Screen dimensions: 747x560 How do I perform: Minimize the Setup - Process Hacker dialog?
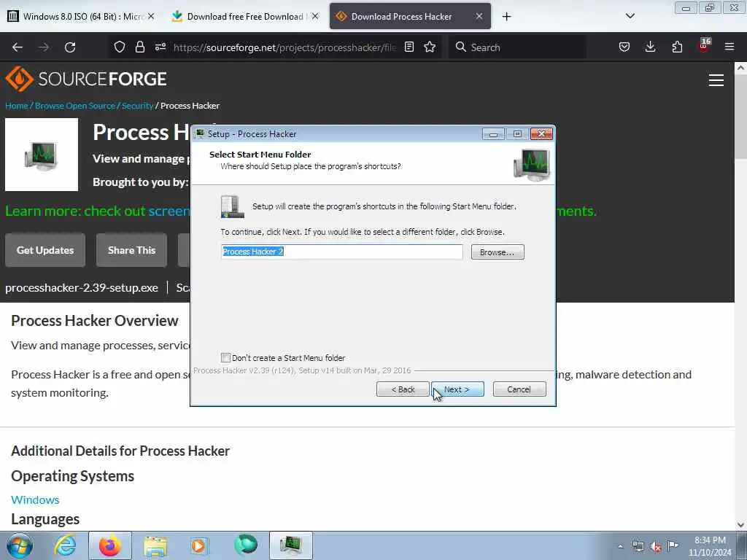click(x=493, y=134)
